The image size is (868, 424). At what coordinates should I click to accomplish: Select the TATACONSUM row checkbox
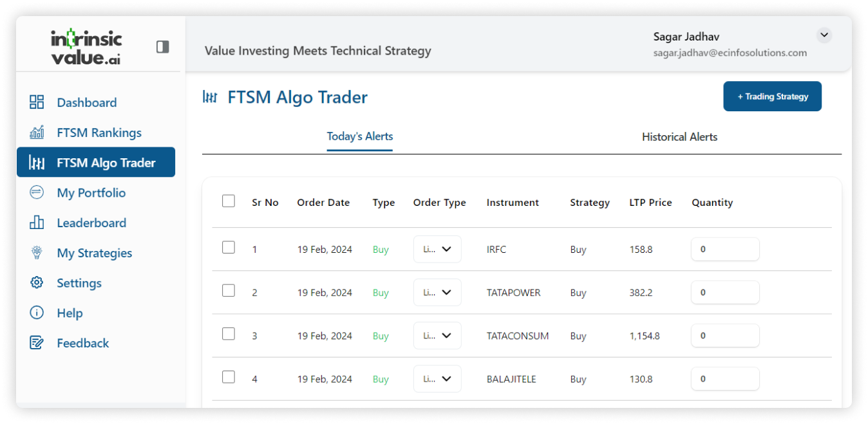(x=229, y=334)
